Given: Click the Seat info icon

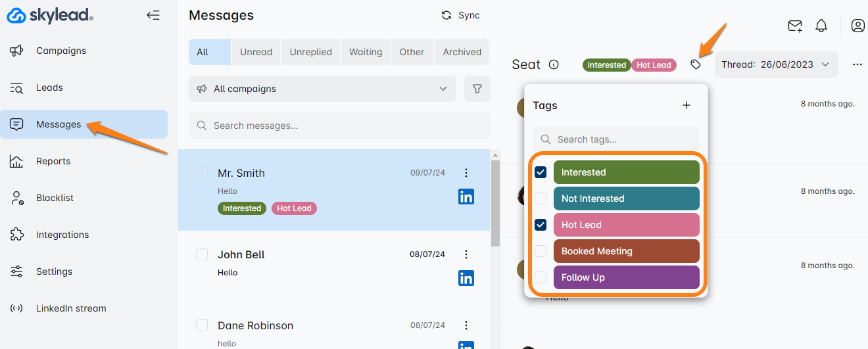Looking at the screenshot, I should (x=554, y=64).
